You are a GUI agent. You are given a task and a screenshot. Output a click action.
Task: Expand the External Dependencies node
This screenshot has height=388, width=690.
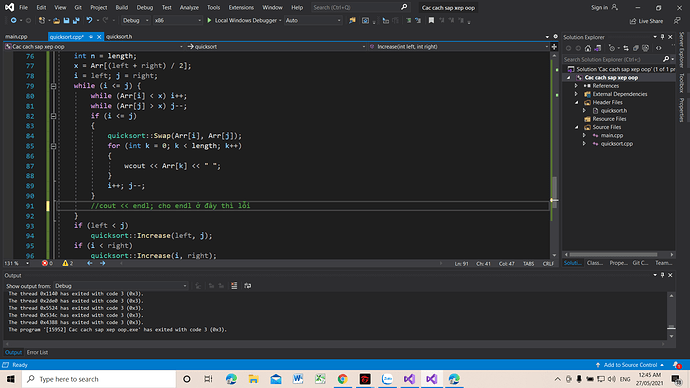(576, 94)
